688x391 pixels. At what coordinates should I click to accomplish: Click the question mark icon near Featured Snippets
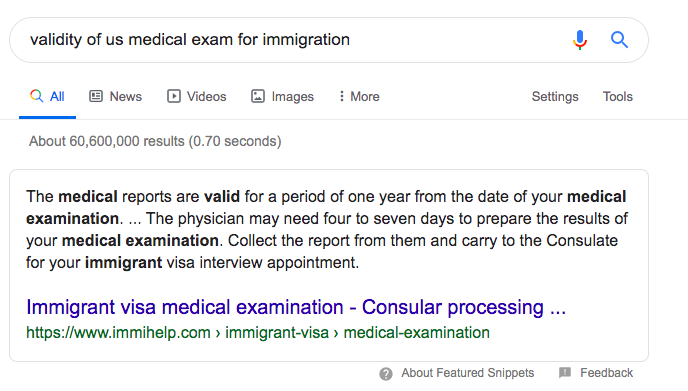tap(386, 374)
